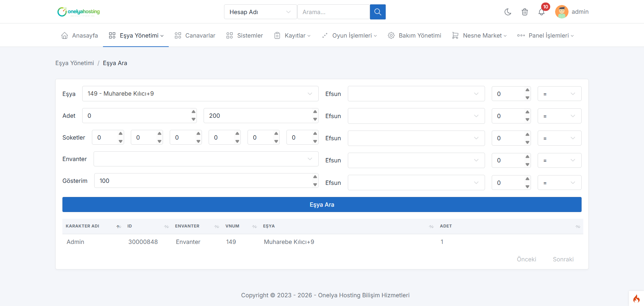Click Eşya Yönetimi breadcrumb link
Image resolution: width=644 pixels, height=306 pixels.
pyautogui.click(x=74, y=63)
